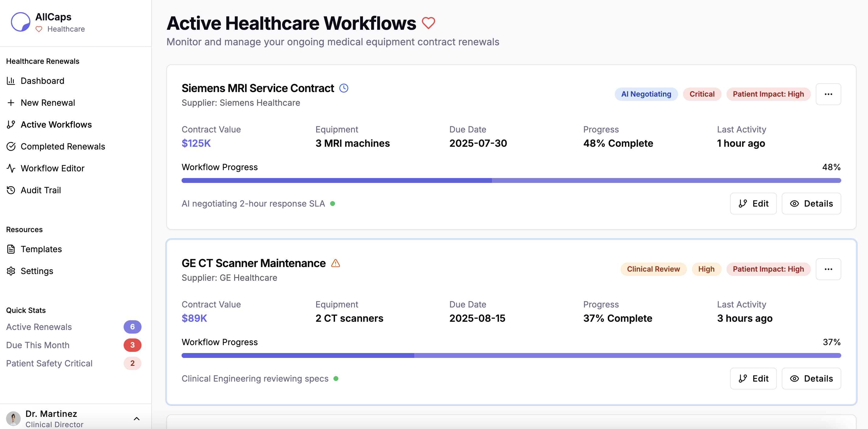Screen dimensions: 868x429
Task: Click the Dashboard bar chart icon
Action: click(11, 81)
